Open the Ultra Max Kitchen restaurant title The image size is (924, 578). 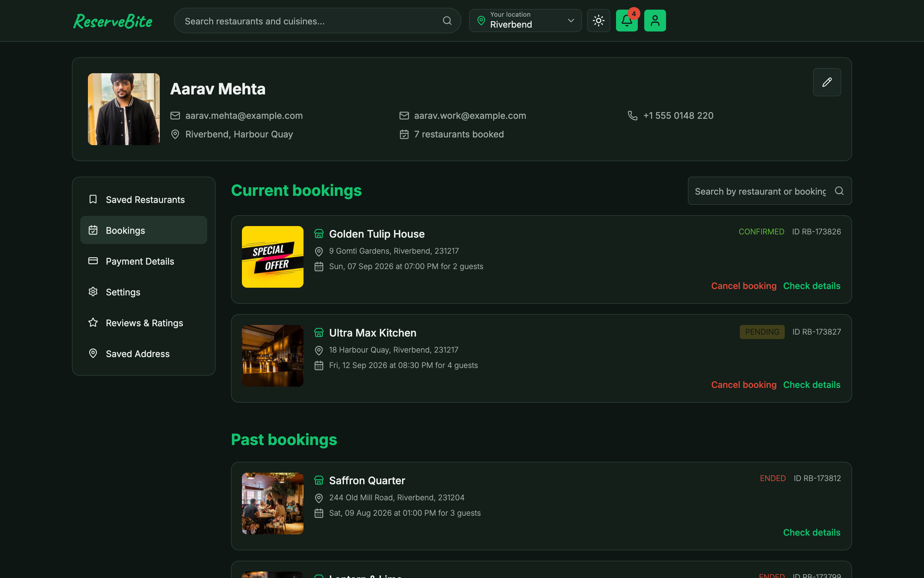click(x=373, y=333)
